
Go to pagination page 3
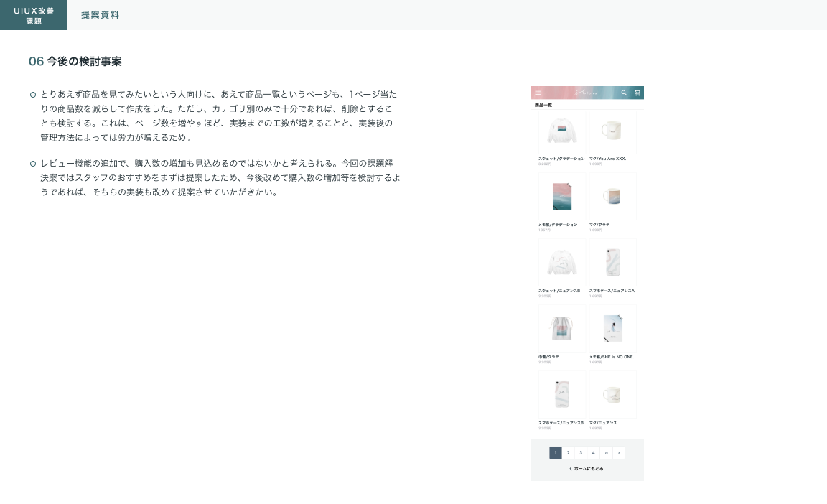pyautogui.click(x=580, y=453)
